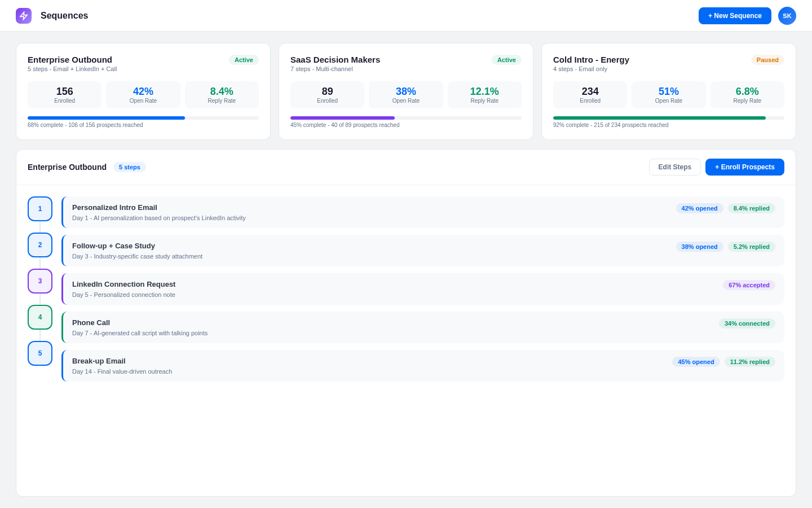Click the 8.4% Reply Rate stat
The height and width of the screenshot is (508, 812).
pos(222,95)
